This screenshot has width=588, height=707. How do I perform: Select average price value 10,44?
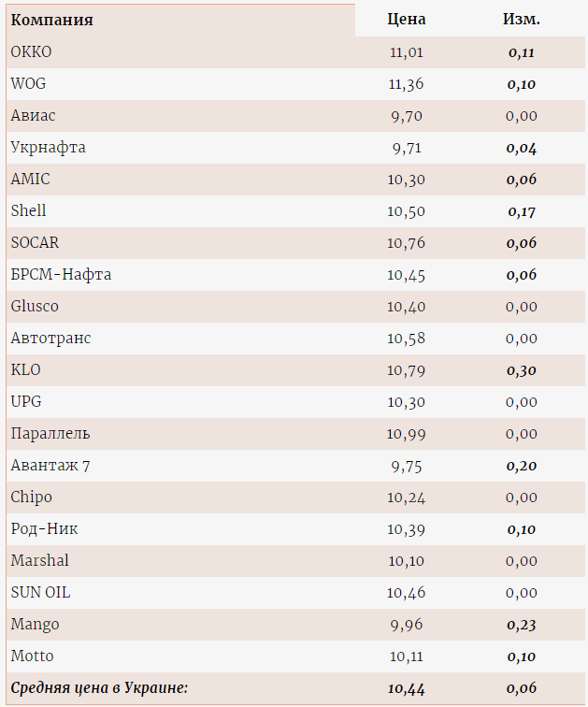coord(407,688)
